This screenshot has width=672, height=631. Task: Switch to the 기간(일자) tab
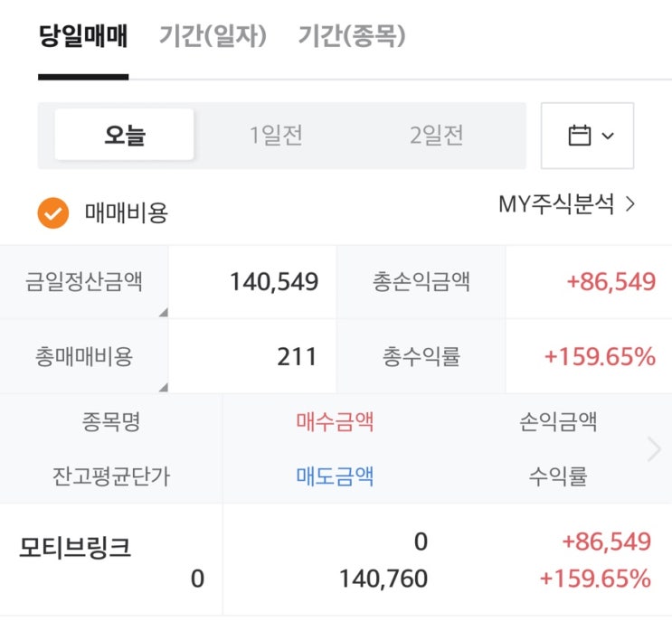[x=213, y=36]
